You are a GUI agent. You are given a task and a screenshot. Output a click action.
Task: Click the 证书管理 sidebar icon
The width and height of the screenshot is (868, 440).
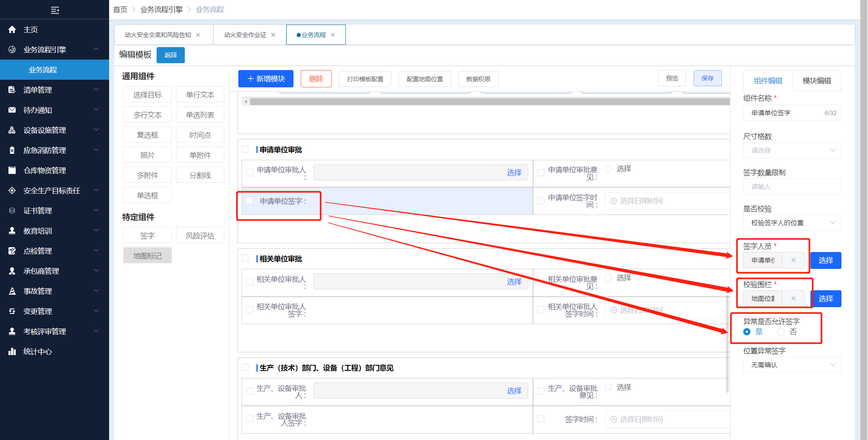coord(12,211)
